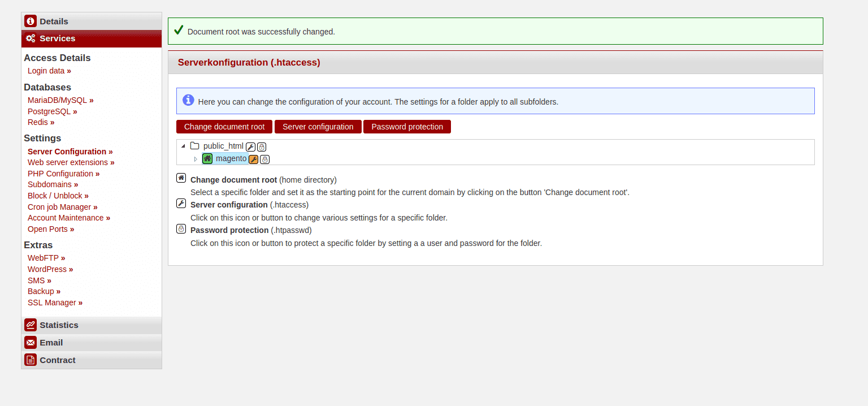Screen dimensions: 868x406
Task: Open the WordPress settings link
Action: tap(50, 269)
